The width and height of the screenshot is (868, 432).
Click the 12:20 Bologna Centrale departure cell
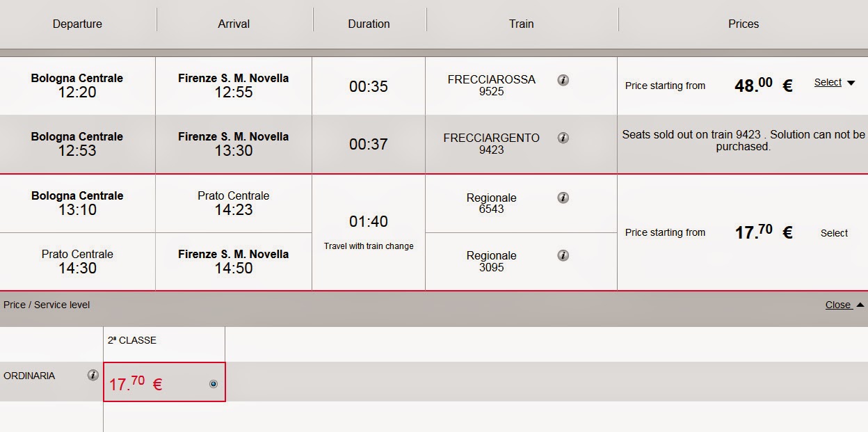77,86
